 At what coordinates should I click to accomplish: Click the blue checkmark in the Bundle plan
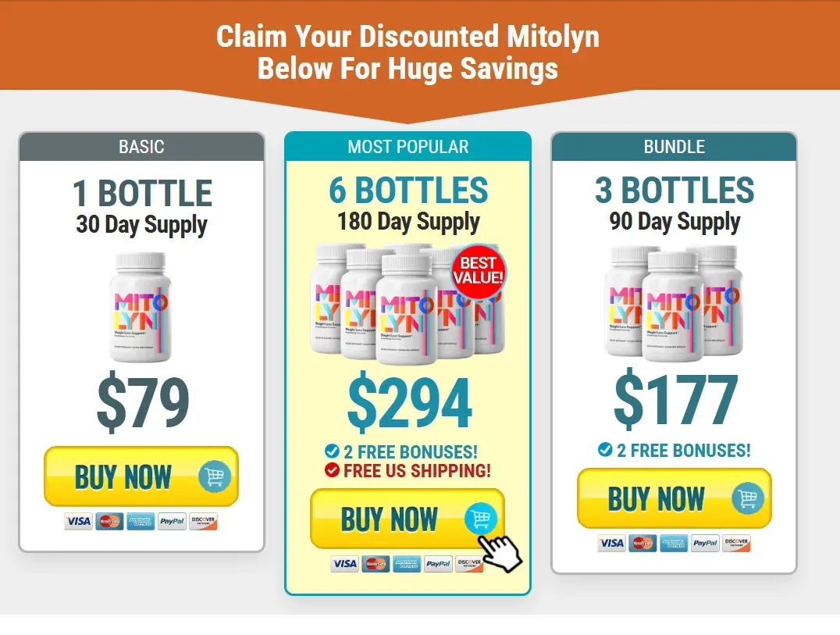(x=605, y=449)
